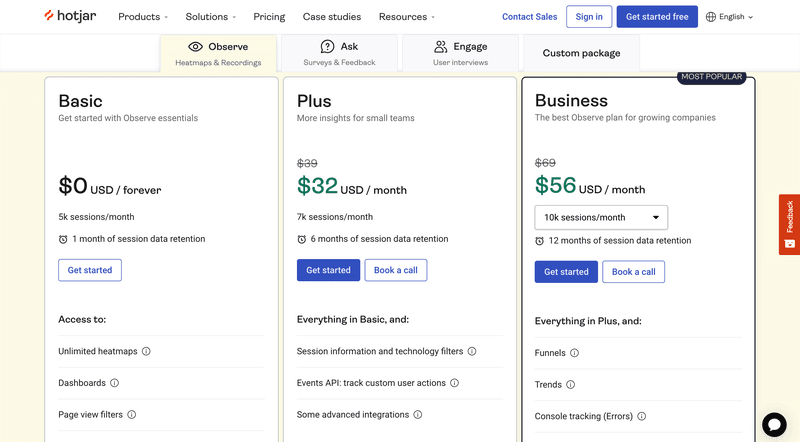Click info icon beside Funnels

point(574,353)
